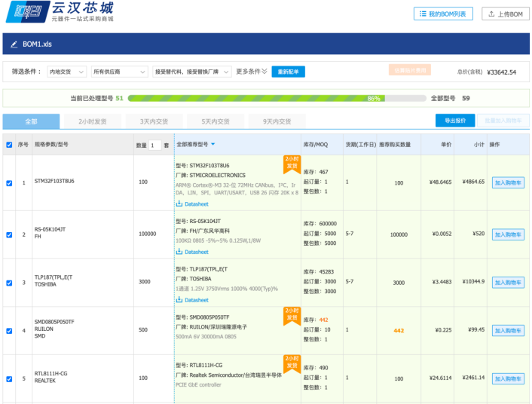Click the 重新配单 button
532x404 pixels.
point(288,72)
